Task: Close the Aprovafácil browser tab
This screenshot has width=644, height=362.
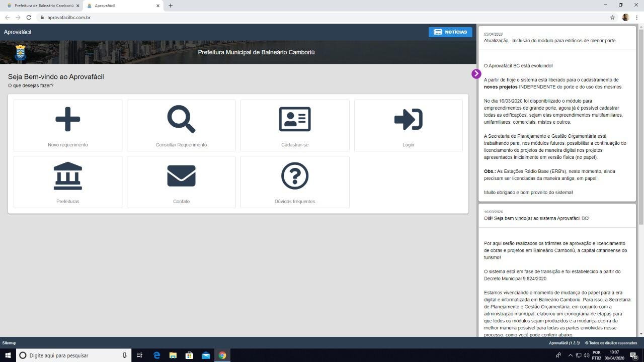Action: pyautogui.click(x=158, y=6)
